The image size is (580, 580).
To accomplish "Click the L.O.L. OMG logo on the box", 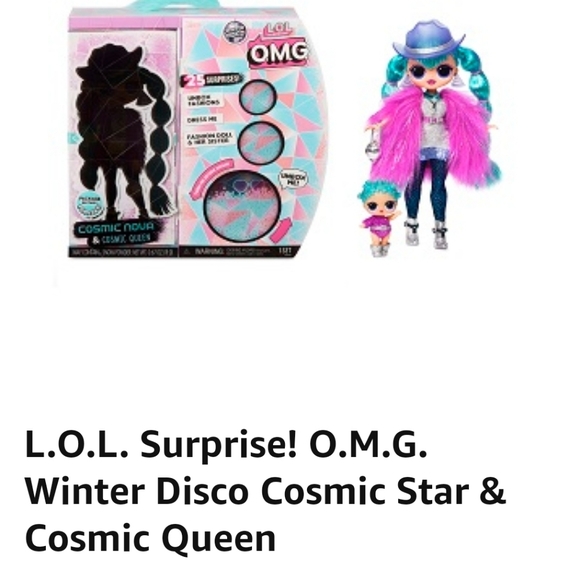I will [278, 45].
